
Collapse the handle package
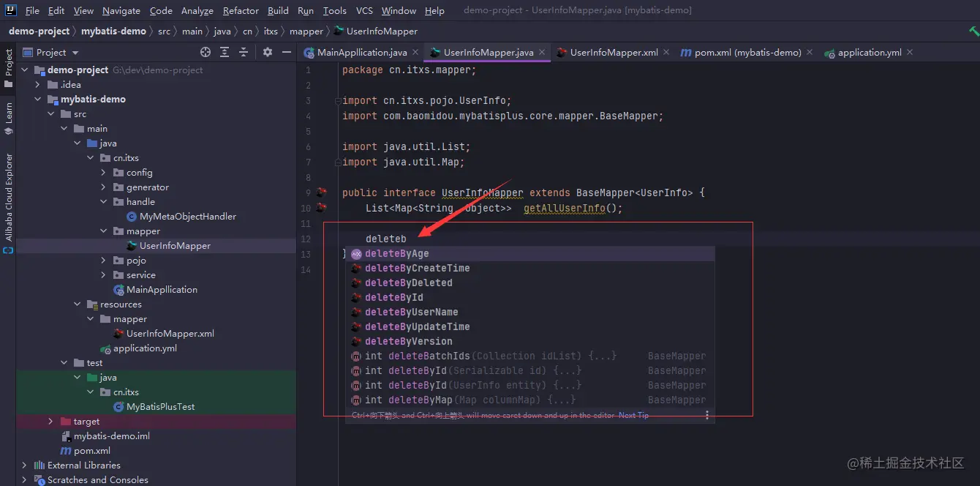pyautogui.click(x=103, y=202)
